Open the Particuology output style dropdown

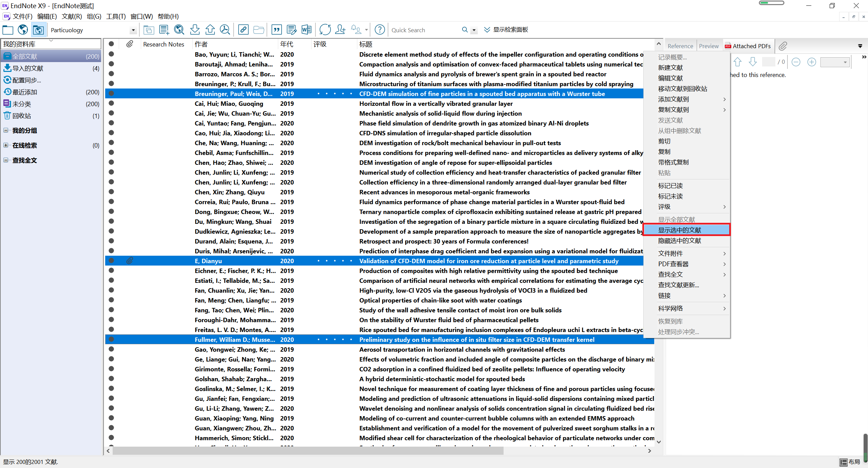133,30
